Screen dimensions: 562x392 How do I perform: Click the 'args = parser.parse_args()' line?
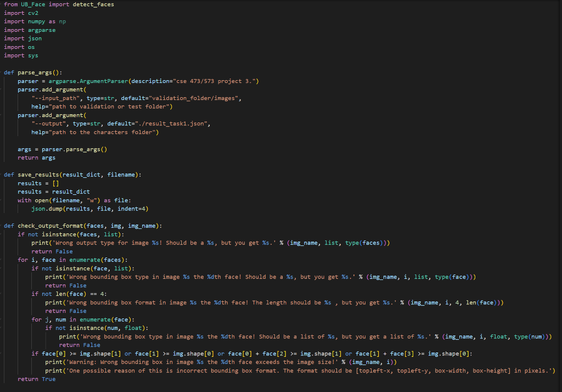[63, 149]
